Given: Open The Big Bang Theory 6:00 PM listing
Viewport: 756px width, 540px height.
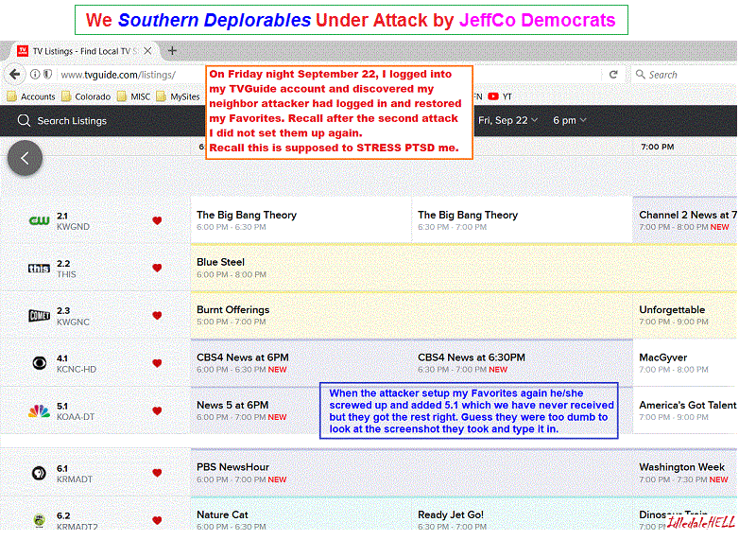Looking at the screenshot, I should tap(301, 220).
